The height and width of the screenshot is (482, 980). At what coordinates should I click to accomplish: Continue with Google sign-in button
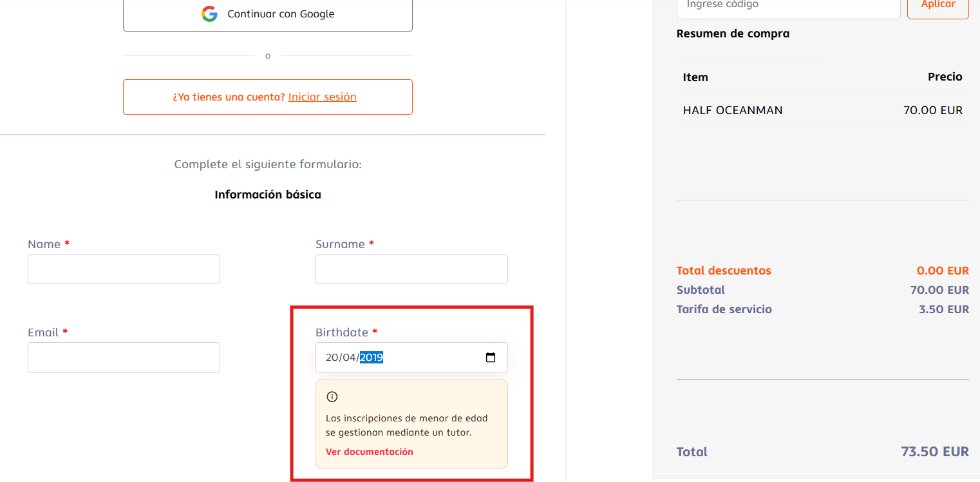coord(268,14)
